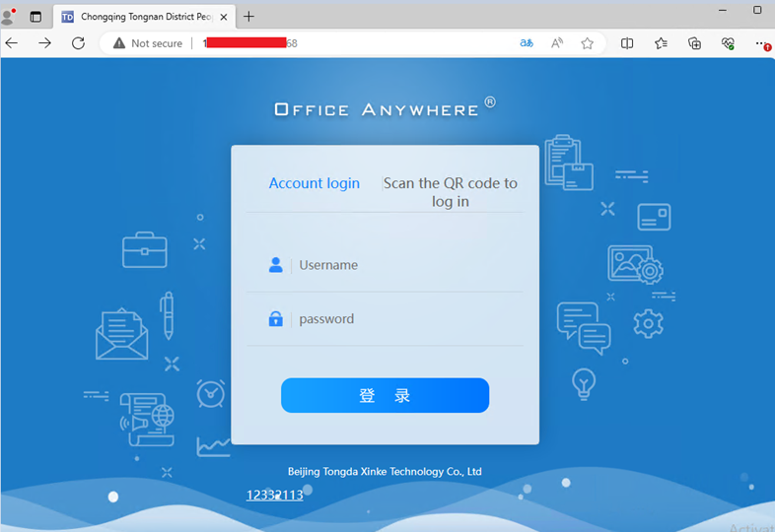
Task: Click the translate page icon in address bar
Action: pos(527,43)
